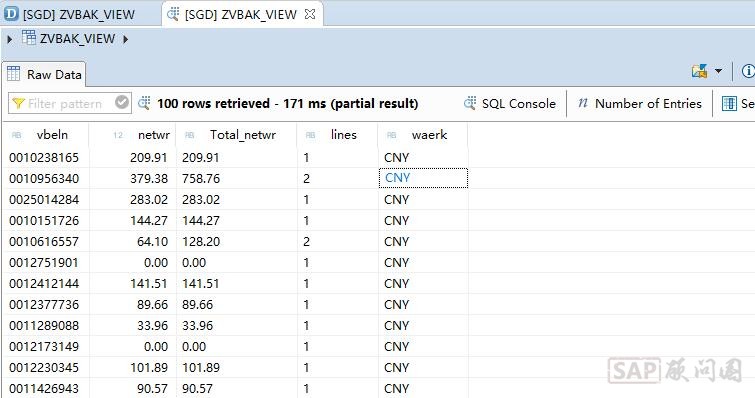Click the export image toolbar icon
Viewport: 755px width, 398px height.
[x=699, y=71]
